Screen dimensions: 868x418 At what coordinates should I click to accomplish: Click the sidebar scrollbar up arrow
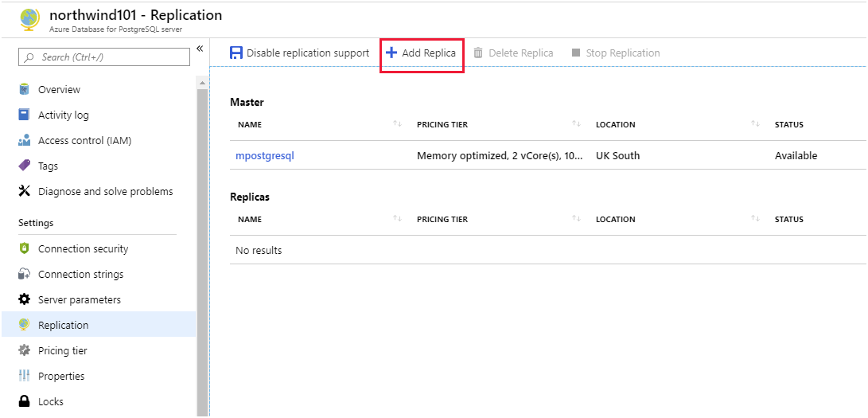(x=202, y=83)
